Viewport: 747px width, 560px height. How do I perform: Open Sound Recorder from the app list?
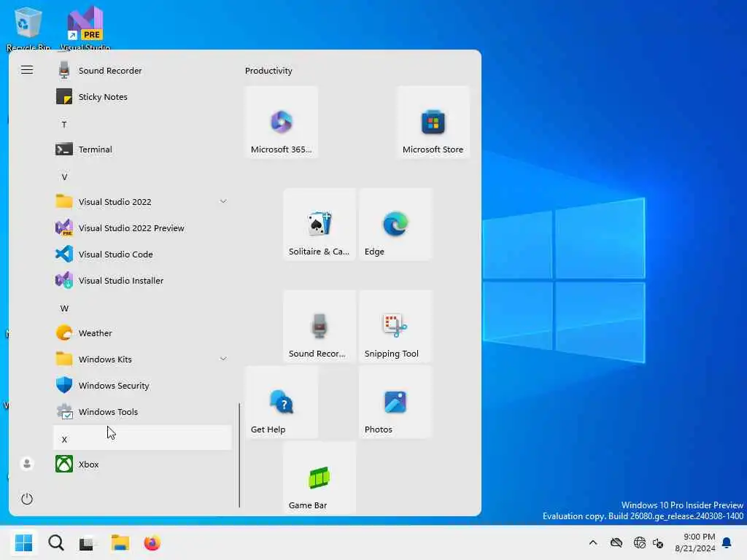[x=142, y=71]
